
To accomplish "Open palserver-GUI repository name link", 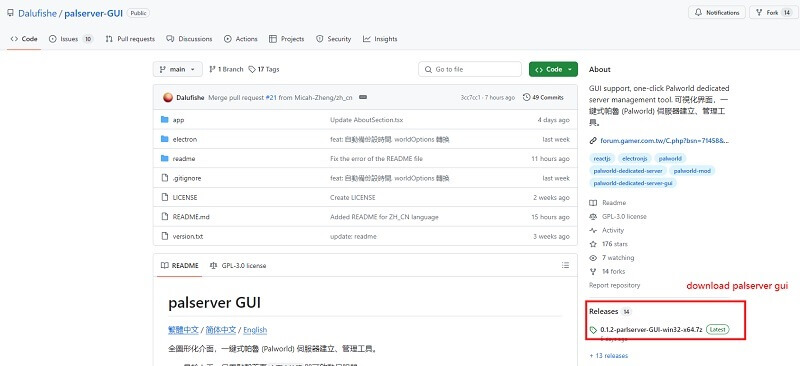I will coord(93,13).
